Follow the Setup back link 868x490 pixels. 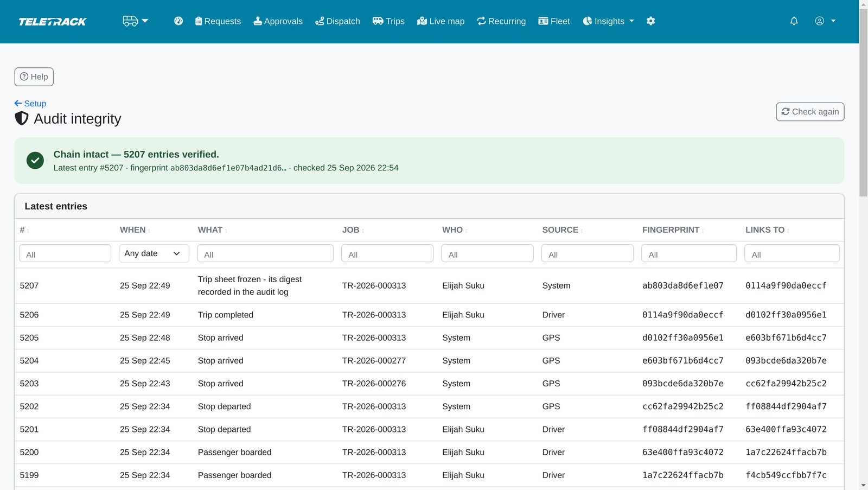(x=30, y=104)
